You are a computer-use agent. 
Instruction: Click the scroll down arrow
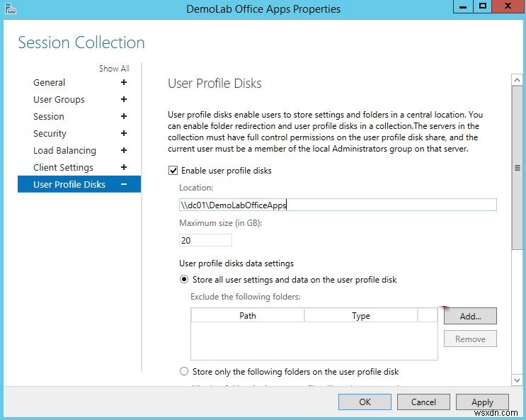(517, 380)
